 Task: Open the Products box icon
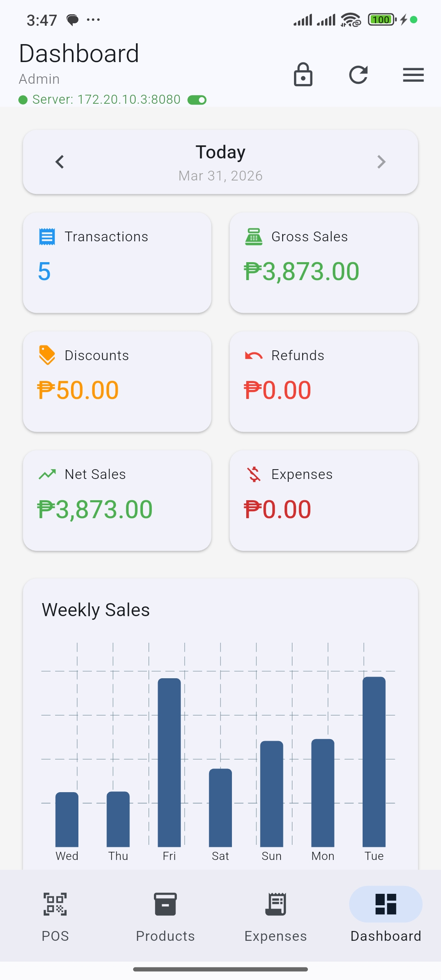click(x=165, y=904)
